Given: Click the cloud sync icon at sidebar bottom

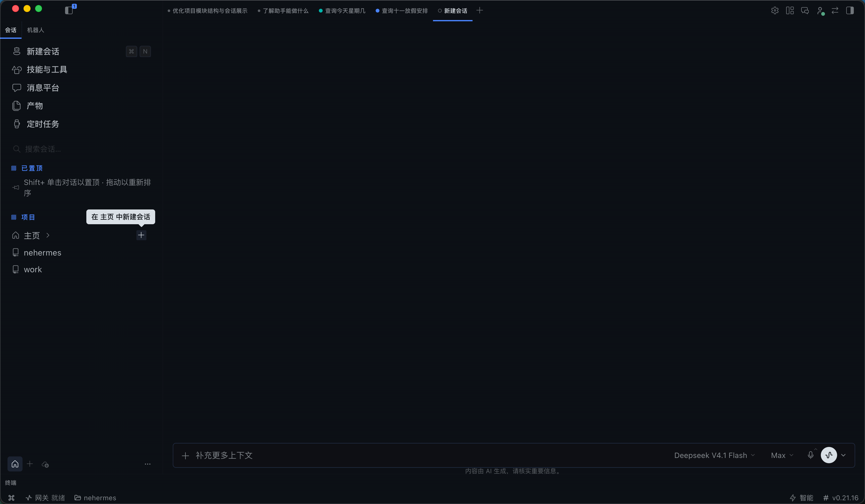Looking at the screenshot, I should point(45,464).
